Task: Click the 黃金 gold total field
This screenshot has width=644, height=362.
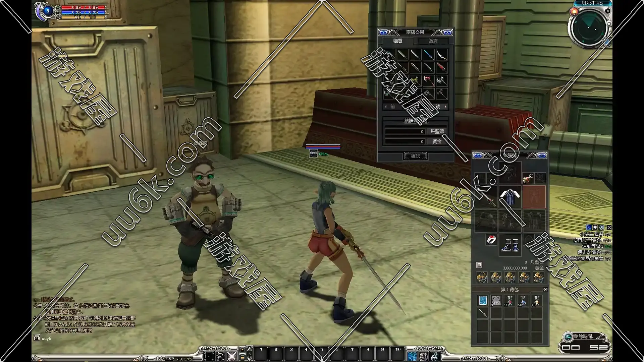Action: 405,141
